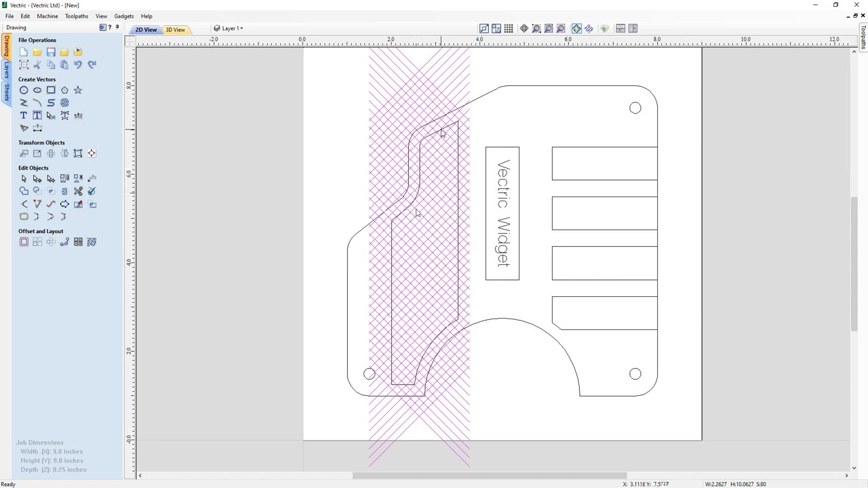
Task: Open the Gadgets menu
Action: pyautogui.click(x=124, y=16)
